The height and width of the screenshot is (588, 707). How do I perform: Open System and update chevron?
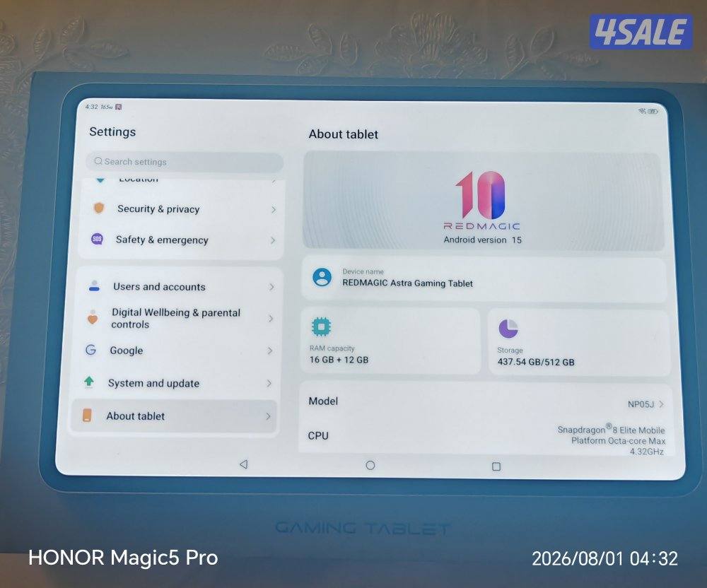tap(269, 384)
